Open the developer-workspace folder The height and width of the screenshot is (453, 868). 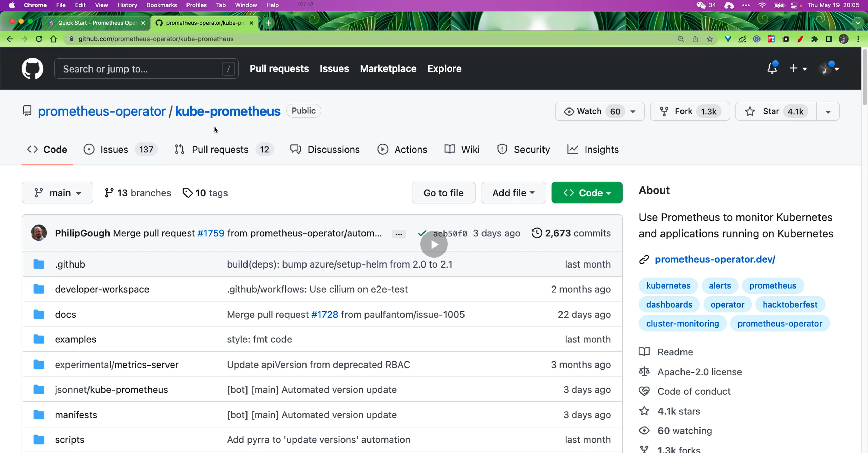pyautogui.click(x=102, y=289)
